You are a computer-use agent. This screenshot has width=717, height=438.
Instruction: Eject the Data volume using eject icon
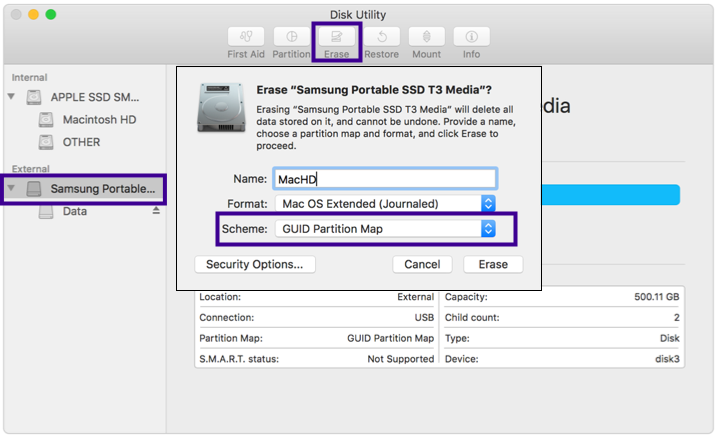click(x=156, y=211)
